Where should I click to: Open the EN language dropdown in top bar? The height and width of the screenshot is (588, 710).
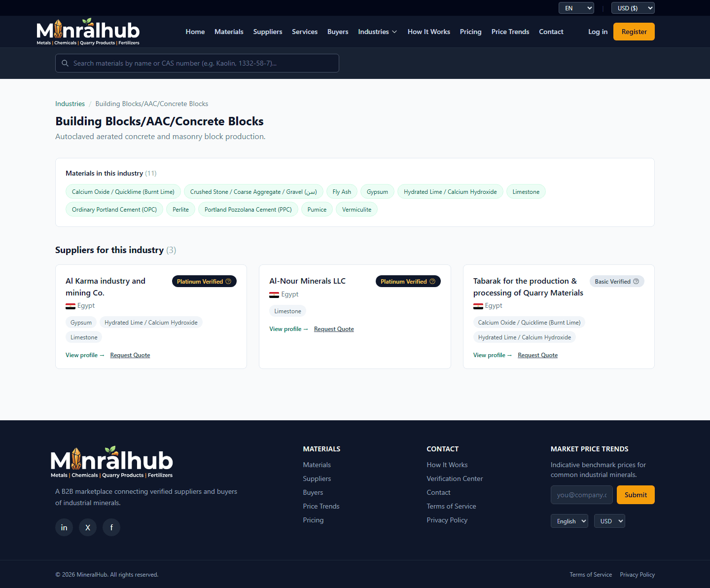point(576,8)
